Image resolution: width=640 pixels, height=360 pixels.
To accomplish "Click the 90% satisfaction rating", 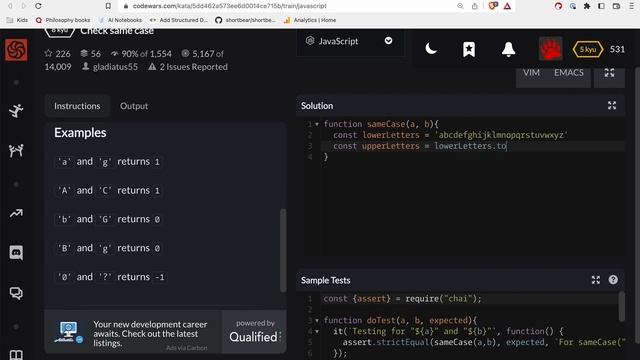I will (x=141, y=54).
